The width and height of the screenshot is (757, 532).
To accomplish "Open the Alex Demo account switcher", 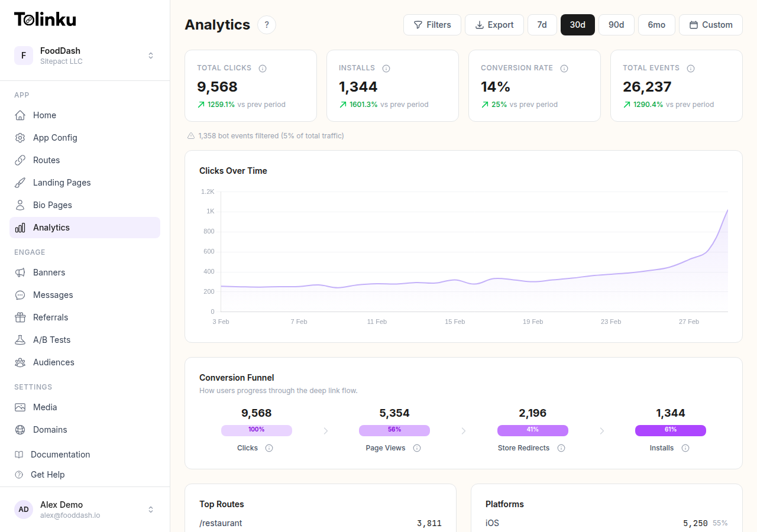I will pyautogui.click(x=151, y=509).
